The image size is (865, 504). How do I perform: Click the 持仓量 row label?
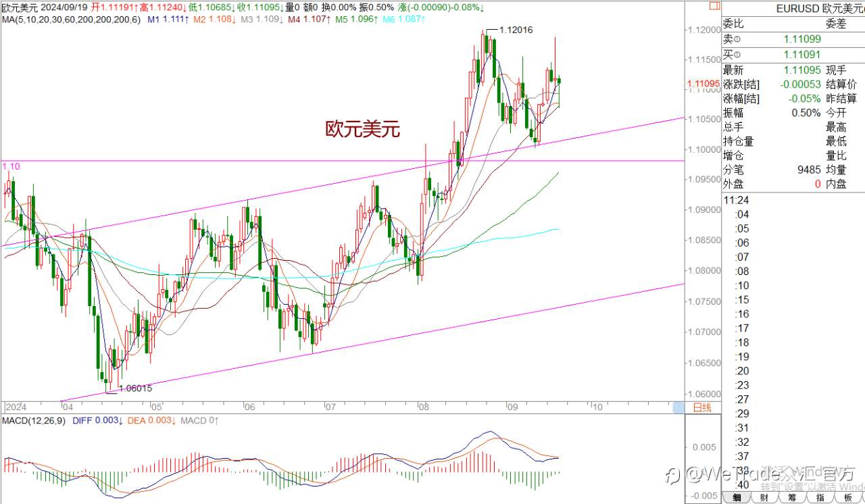coord(739,141)
